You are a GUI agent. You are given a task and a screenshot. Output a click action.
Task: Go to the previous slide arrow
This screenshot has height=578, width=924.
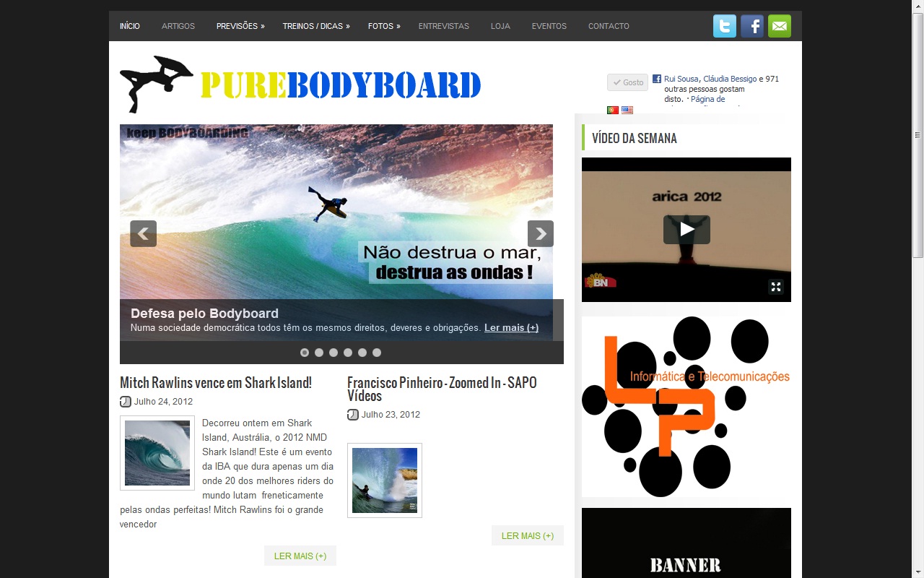[143, 233]
